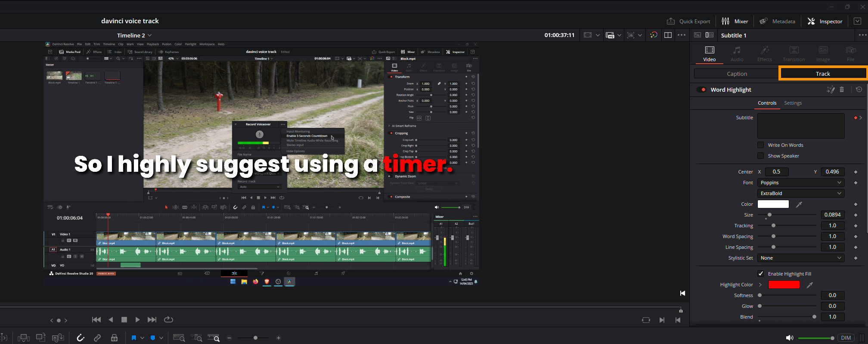Click the Center Y value field
The image size is (868, 344).
click(x=832, y=171)
